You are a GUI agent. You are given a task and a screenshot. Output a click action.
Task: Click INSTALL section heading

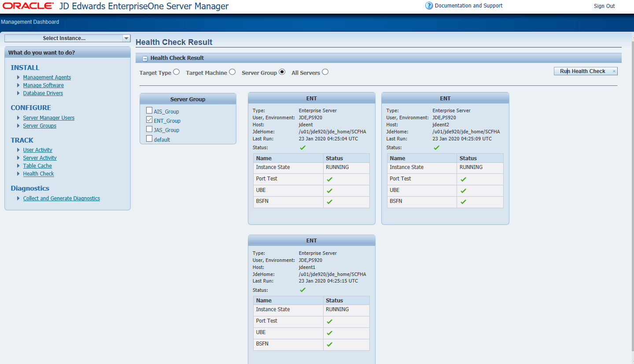pyautogui.click(x=25, y=68)
